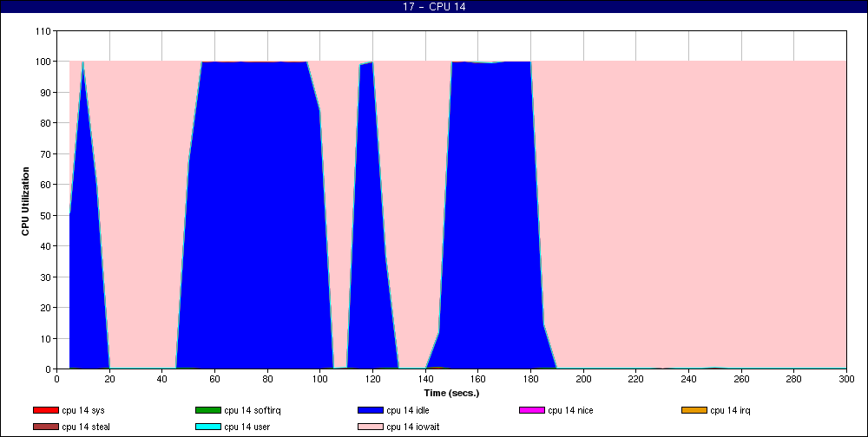Click the 'cpu 14 steal' legend label
This screenshot has height=437, width=868.
[86, 427]
